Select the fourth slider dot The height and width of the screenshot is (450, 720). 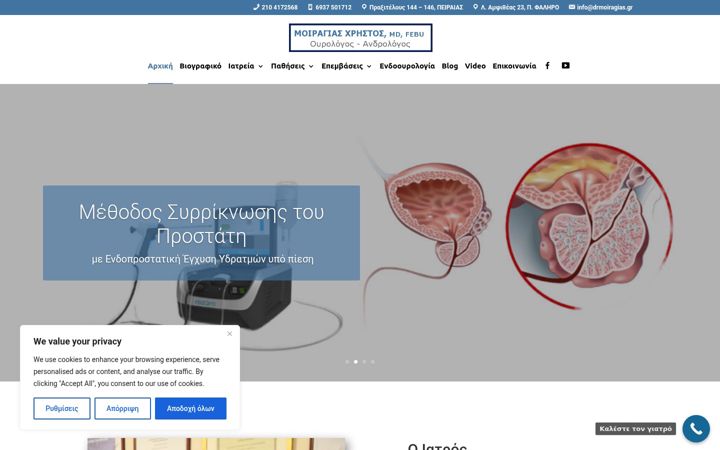372,362
